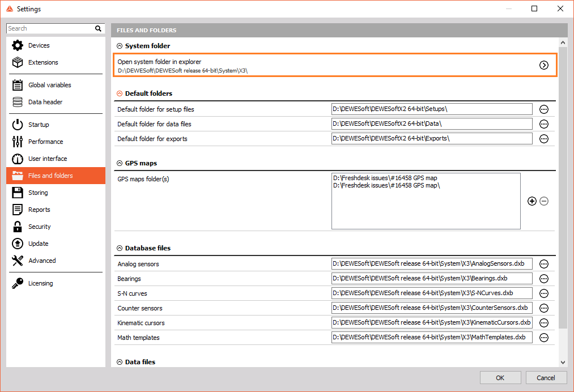574x392 pixels.
Task: Browse for default data files folder
Action: [544, 124]
